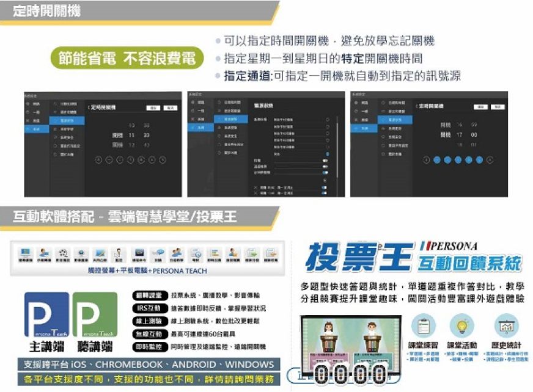Click the blue Persona Teach 主講端 logo
This screenshot has height=392, width=533.
(x=46, y=314)
